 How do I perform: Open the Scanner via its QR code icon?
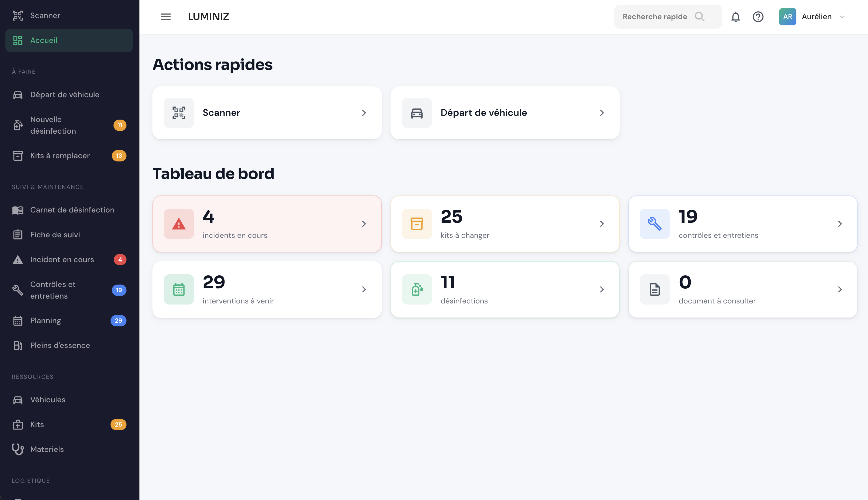(x=18, y=15)
